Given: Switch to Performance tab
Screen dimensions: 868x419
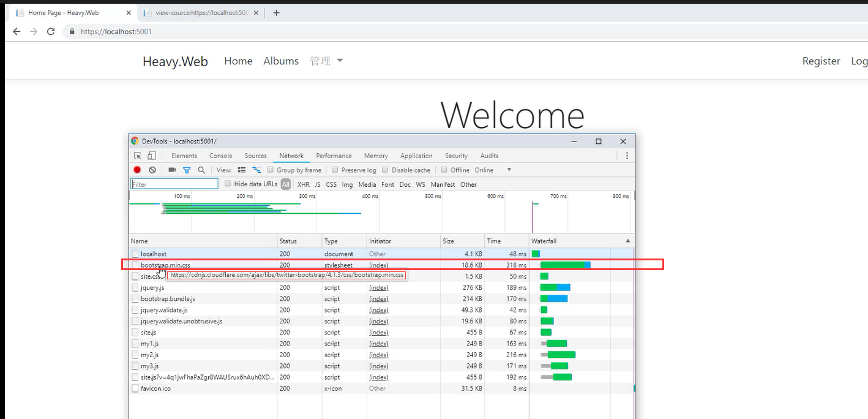Looking at the screenshot, I should pyautogui.click(x=334, y=156).
